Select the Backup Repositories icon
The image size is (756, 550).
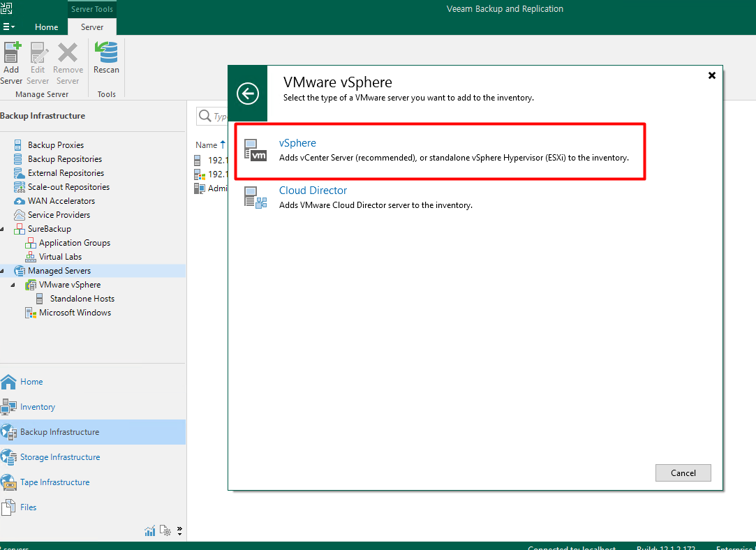coord(18,159)
